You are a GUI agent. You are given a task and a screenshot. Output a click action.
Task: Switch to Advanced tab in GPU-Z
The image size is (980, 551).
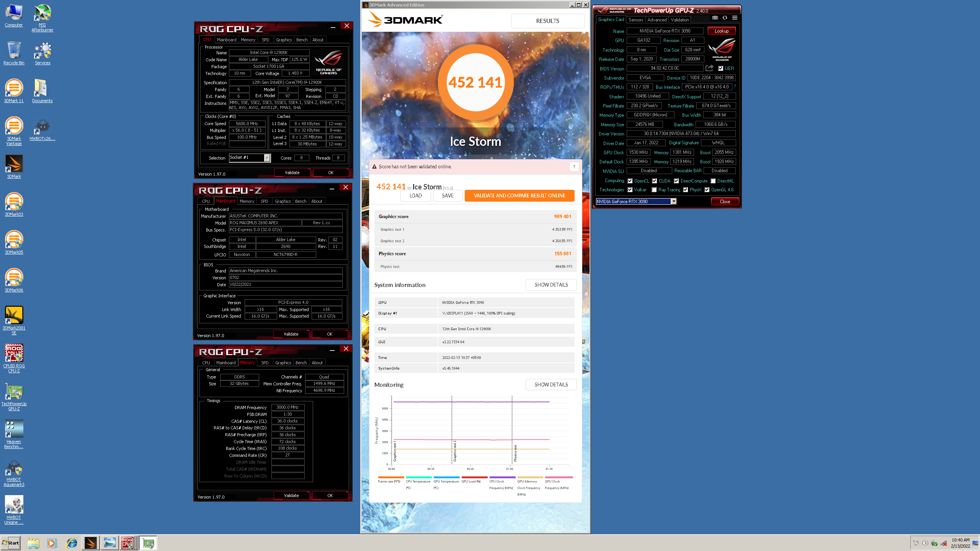[x=657, y=20]
